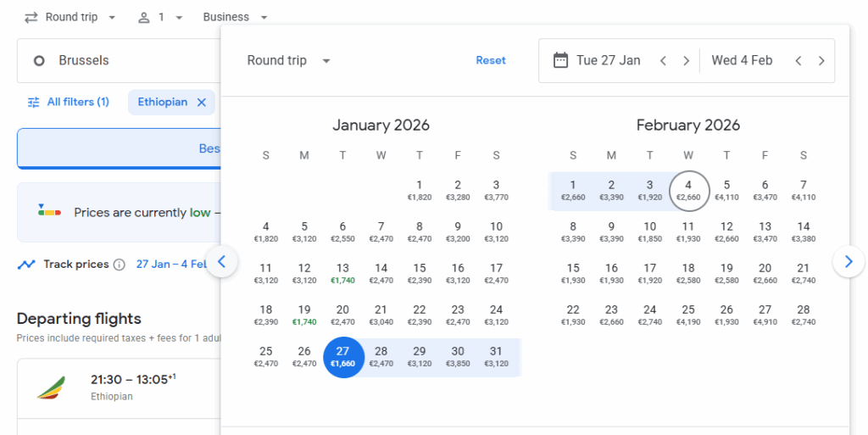Advance departure date forward one day

point(687,60)
